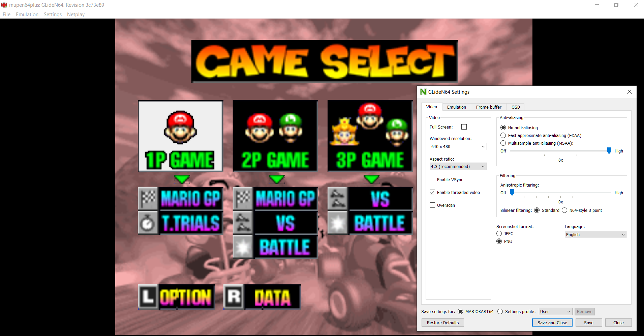Switch to the Frame buffer tab
644x336 pixels.
pyautogui.click(x=489, y=107)
